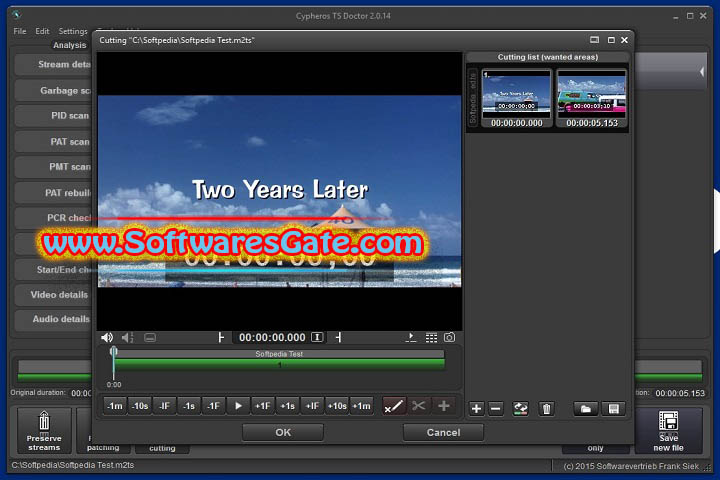Save cutting list with floppy disk icon
This screenshot has height=480, width=720.
click(613, 408)
